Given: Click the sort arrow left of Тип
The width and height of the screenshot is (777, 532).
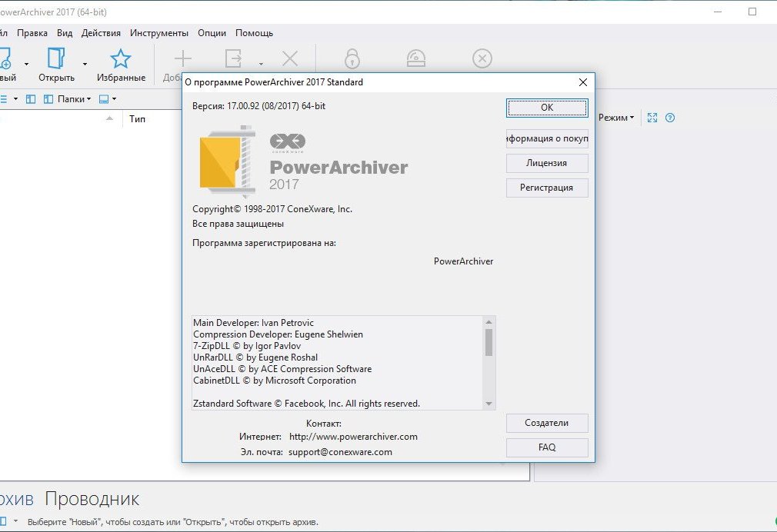Looking at the screenshot, I should point(109,118).
